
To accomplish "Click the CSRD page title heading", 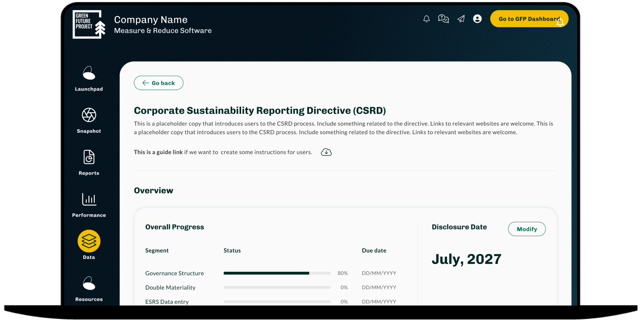I will 260,111.
